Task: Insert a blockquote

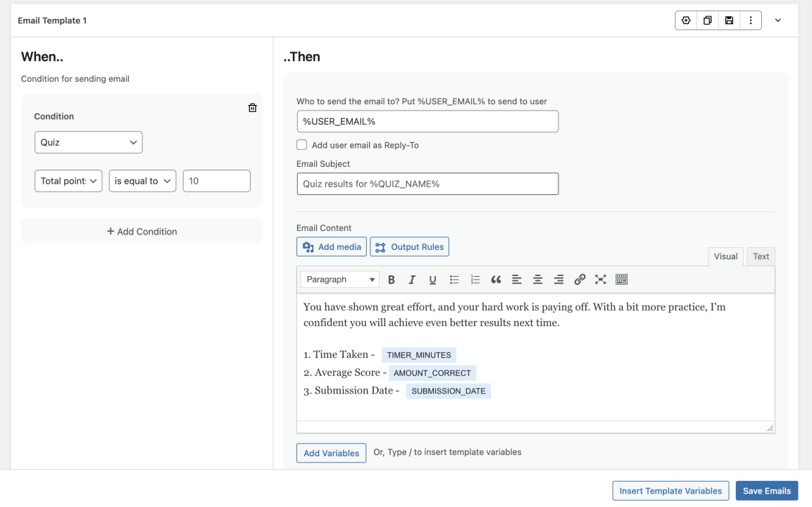Action: 496,279
